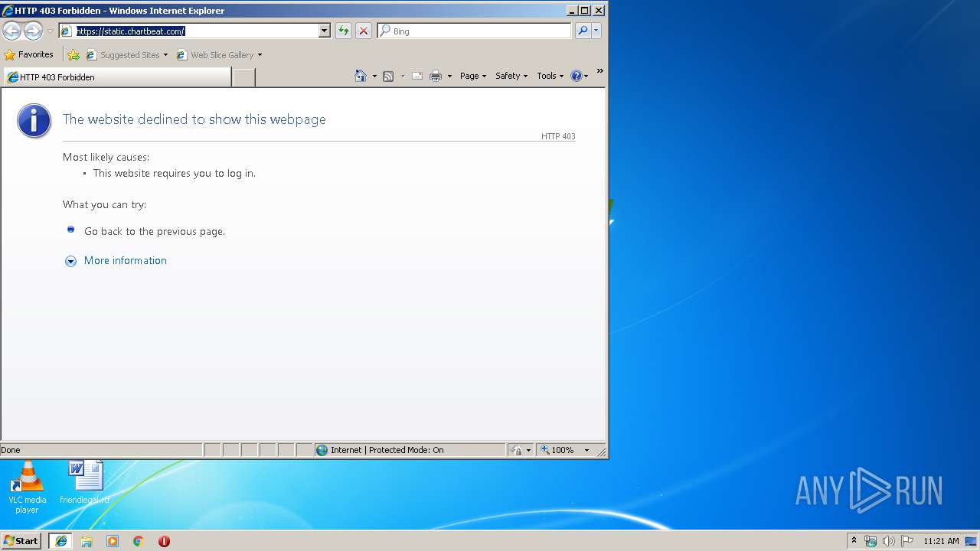Click the RSS Feeds icon
The width and height of the screenshot is (980, 551).
(x=388, y=76)
